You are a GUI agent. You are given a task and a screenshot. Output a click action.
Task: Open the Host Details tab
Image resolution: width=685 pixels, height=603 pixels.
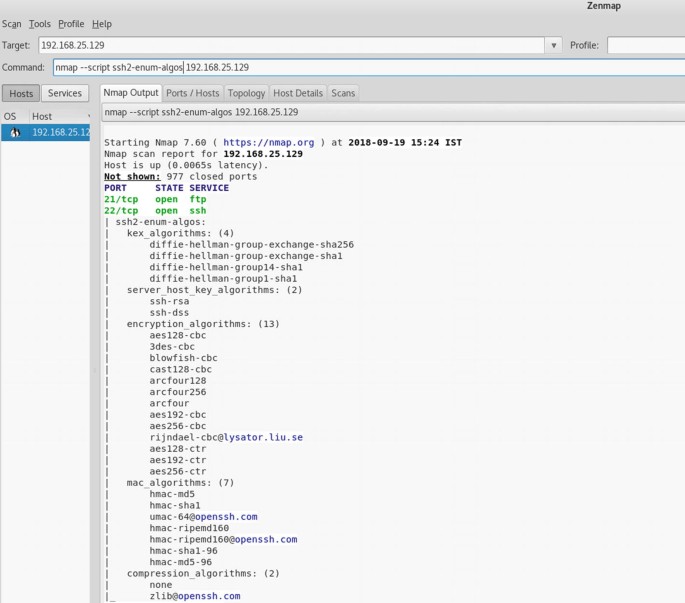click(298, 93)
